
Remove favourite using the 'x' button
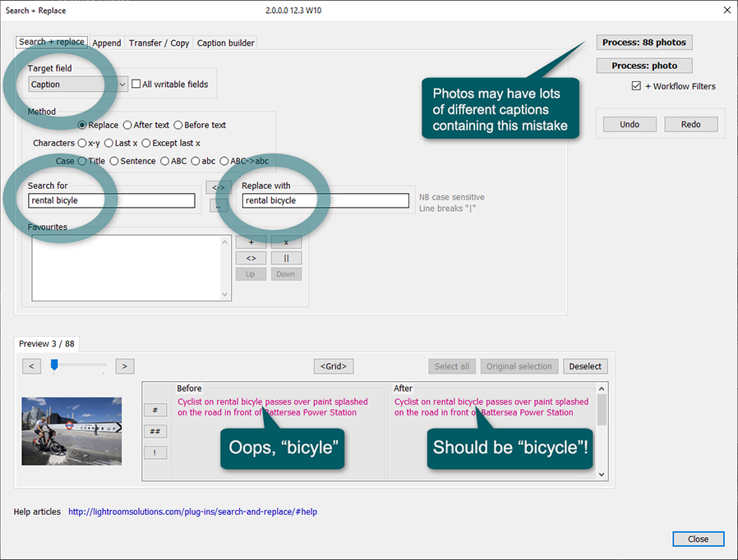[286, 242]
